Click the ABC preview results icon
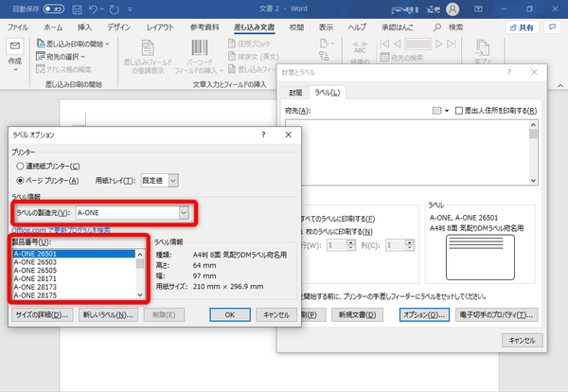Screen dimensions: 568x392 pyautogui.click(x=360, y=47)
